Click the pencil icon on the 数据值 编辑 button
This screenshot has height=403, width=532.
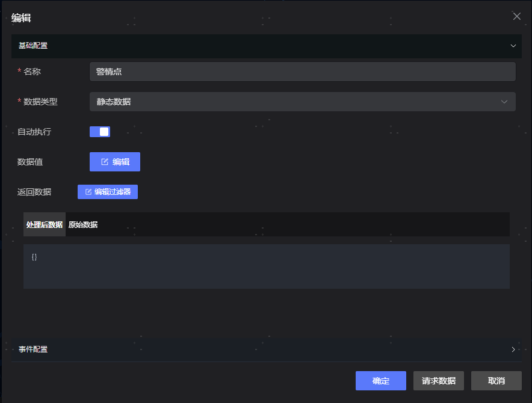coord(105,162)
